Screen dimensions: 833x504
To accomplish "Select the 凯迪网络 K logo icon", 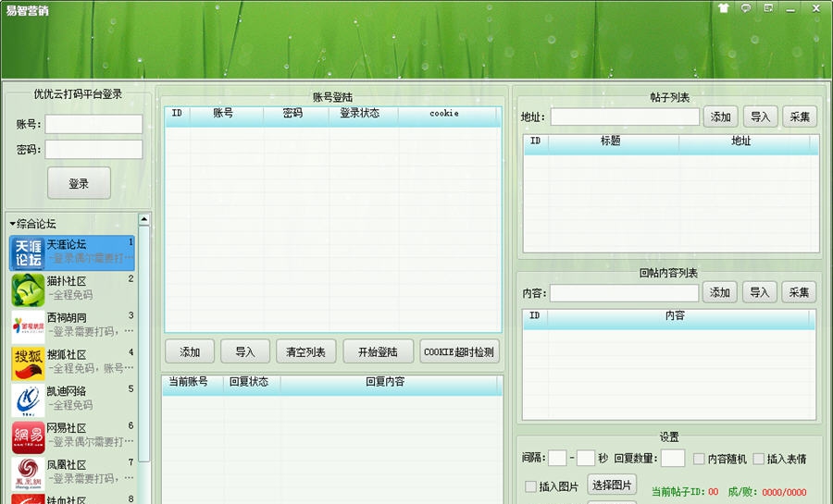I will (x=28, y=400).
